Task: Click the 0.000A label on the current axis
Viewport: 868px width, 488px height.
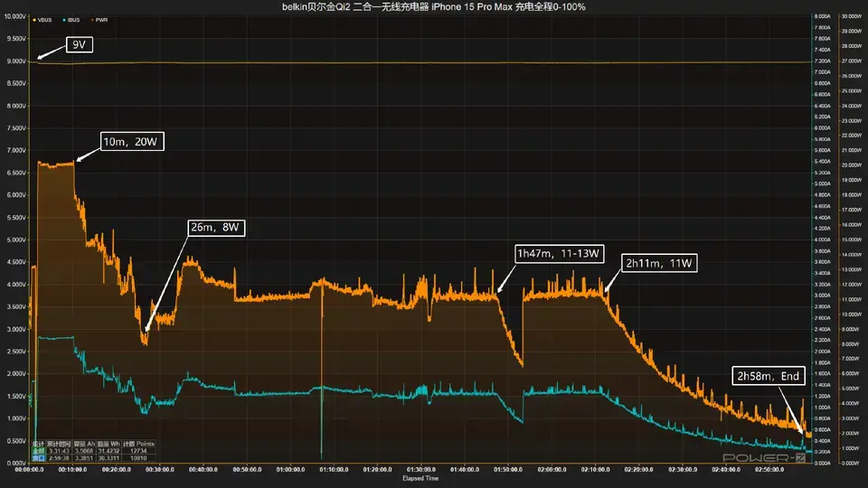Action: pyautogui.click(x=823, y=463)
